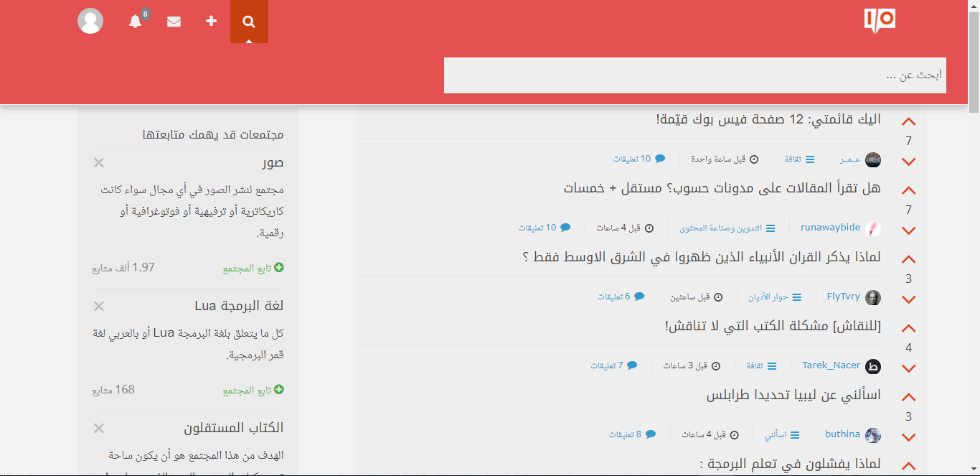Open post title اليك قائمتي: 12 صفحة فيس بوك
Image resolution: width=980 pixels, height=476 pixels.
pos(768,119)
